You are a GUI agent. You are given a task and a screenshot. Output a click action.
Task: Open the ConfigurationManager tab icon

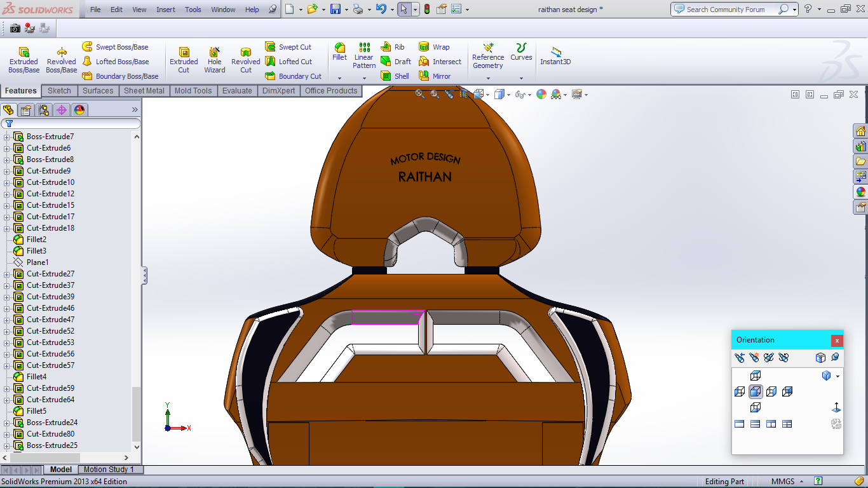tap(44, 110)
